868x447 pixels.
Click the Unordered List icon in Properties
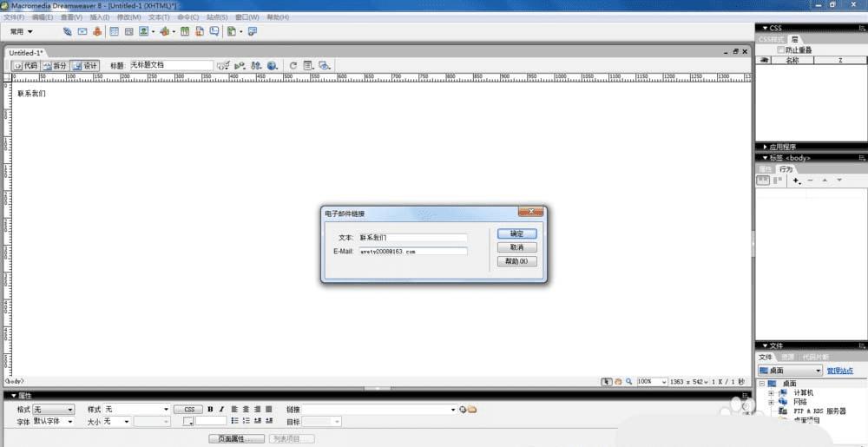click(234, 421)
